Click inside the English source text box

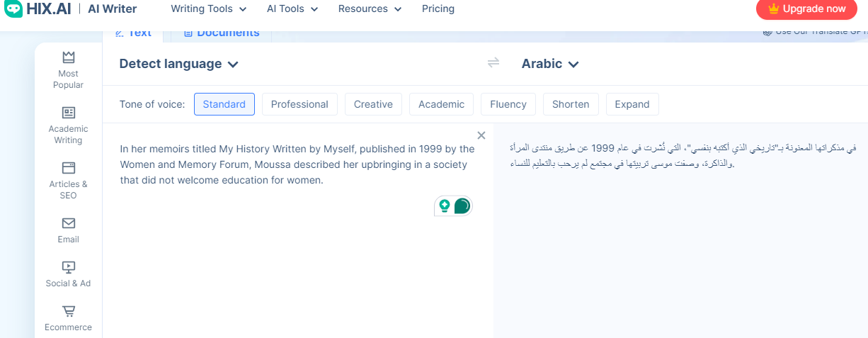pyautogui.click(x=297, y=164)
